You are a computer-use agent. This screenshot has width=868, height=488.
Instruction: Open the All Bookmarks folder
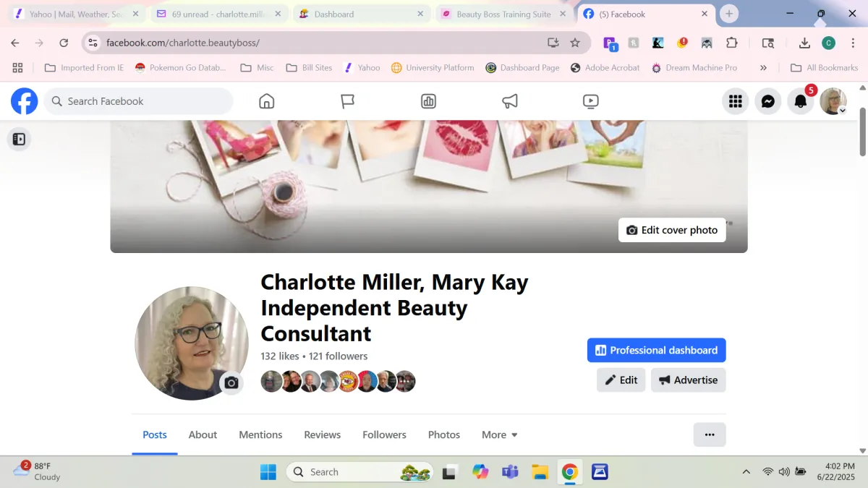825,68
